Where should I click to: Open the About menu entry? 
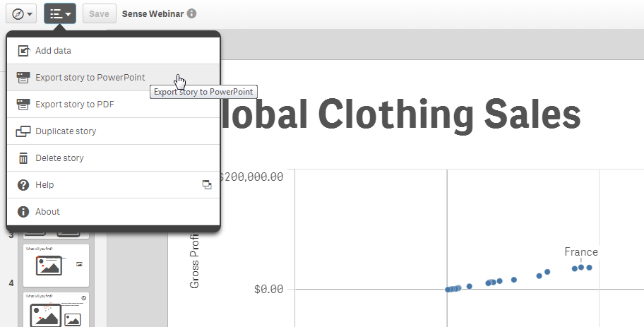(48, 212)
